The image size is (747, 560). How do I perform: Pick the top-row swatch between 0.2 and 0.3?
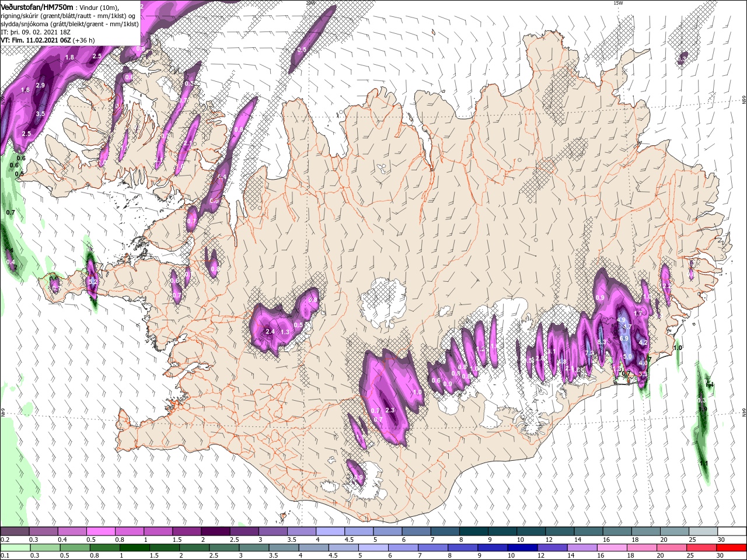[x=14, y=531]
